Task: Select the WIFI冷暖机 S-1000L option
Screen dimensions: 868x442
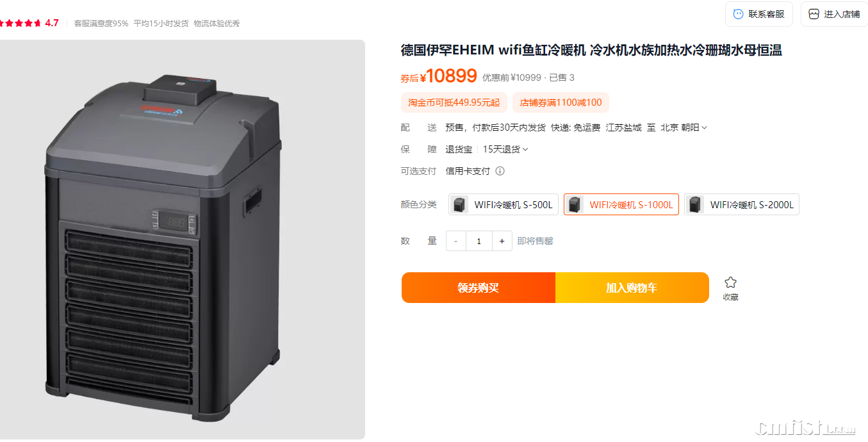Action: [621, 205]
